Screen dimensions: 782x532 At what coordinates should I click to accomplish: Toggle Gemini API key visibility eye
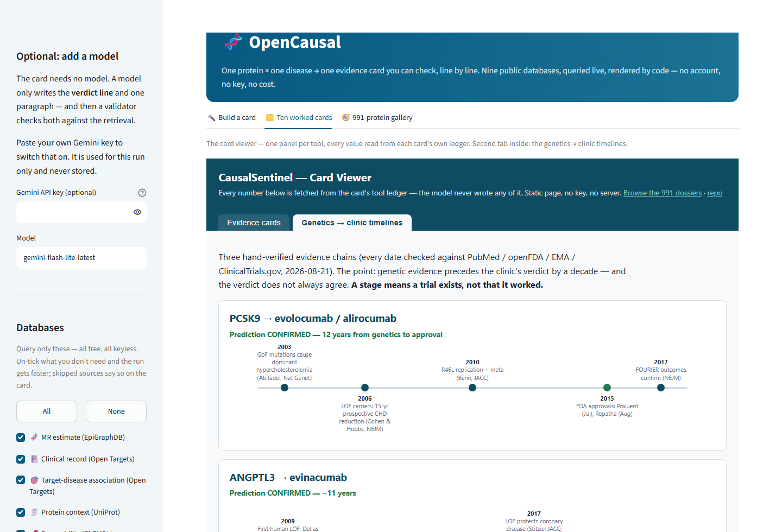click(x=137, y=212)
